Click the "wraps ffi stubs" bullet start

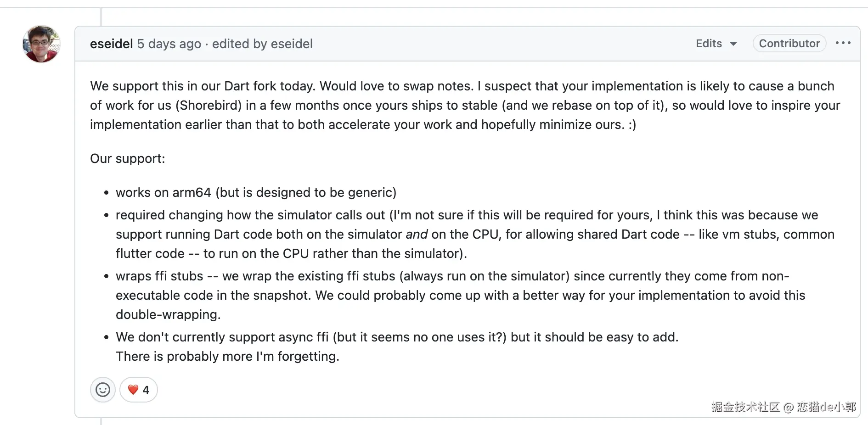[x=159, y=276]
